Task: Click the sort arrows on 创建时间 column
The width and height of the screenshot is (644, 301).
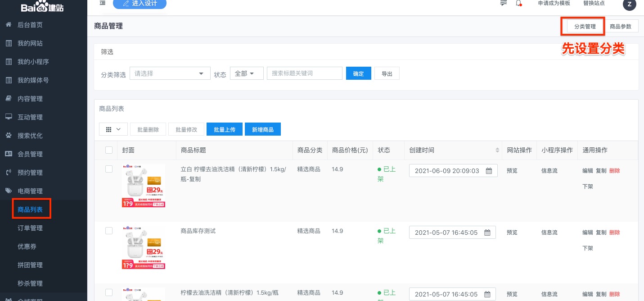Action: tap(497, 150)
